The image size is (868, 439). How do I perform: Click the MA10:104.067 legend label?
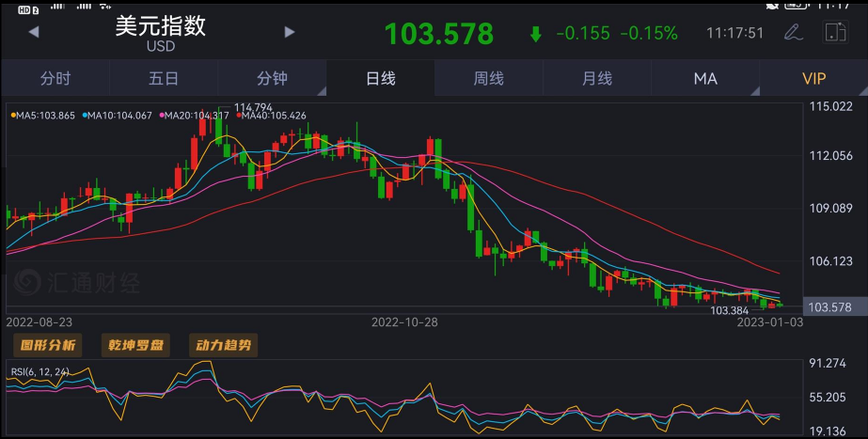[x=117, y=116]
